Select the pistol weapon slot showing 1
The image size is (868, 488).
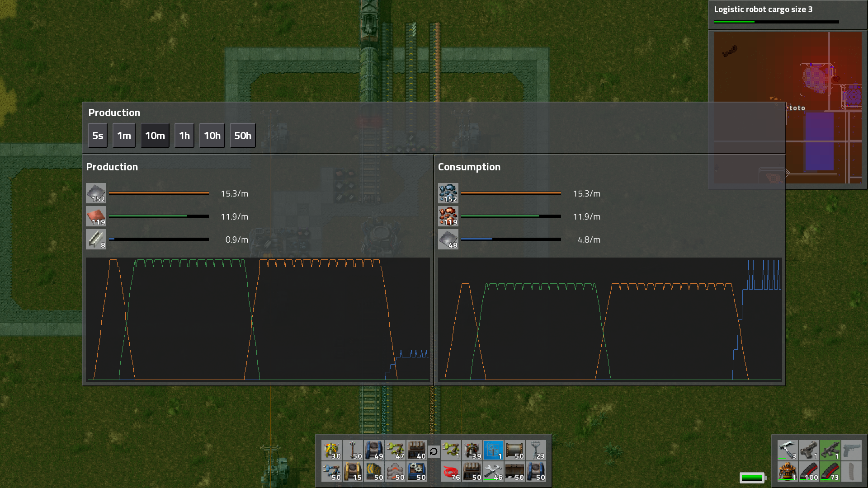tap(809, 450)
